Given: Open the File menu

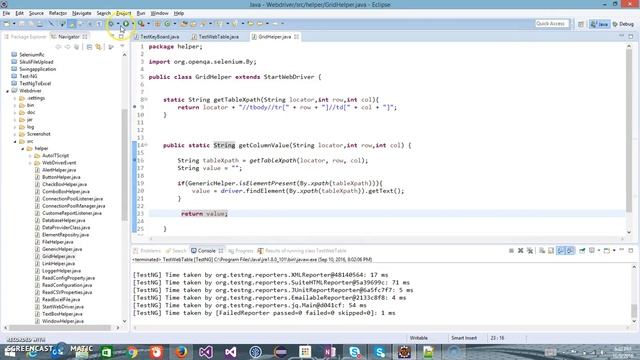Looking at the screenshot, I should 6,13.
